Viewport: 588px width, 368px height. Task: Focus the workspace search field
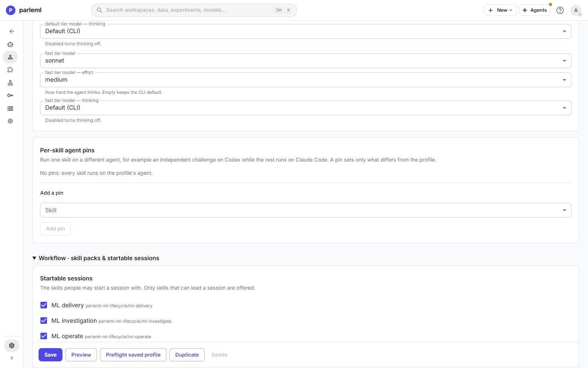[x=194, y=10]
